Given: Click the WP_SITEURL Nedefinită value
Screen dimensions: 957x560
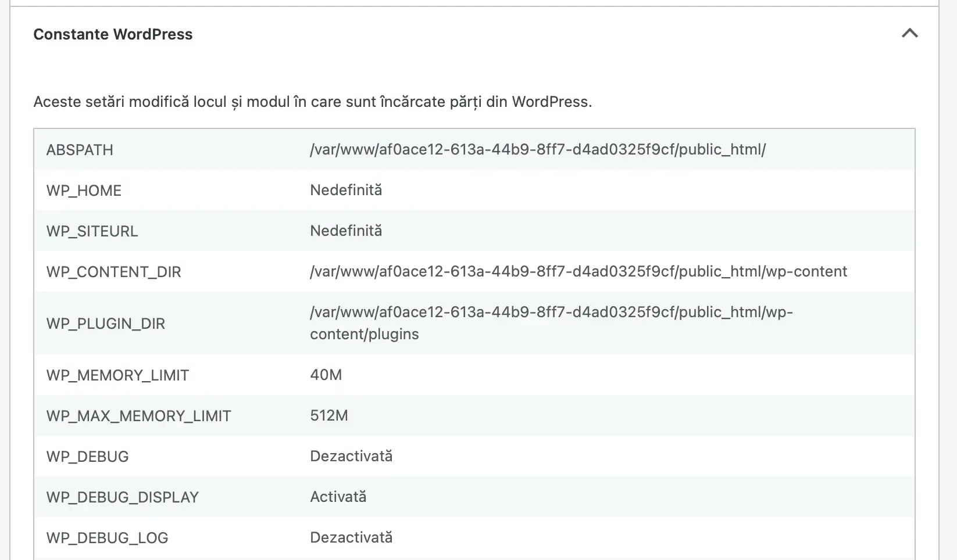Looking at the screenshot, I should pos(346,231).
